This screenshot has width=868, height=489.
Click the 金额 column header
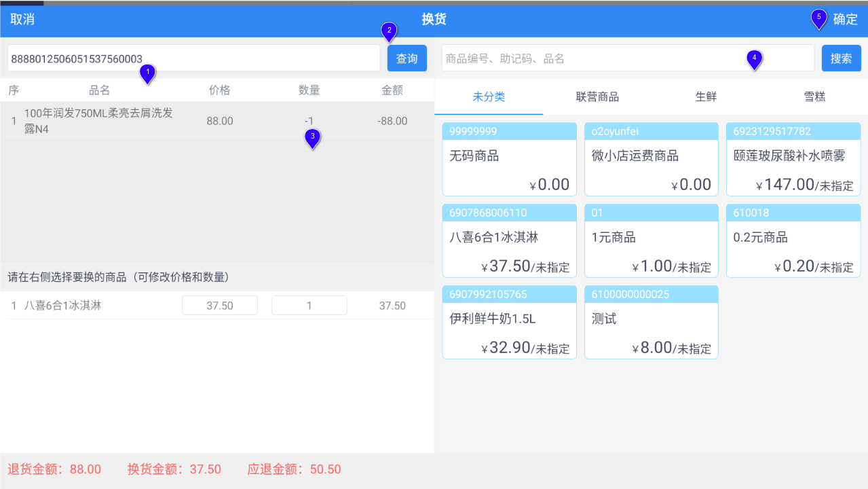tap(392, 90)
